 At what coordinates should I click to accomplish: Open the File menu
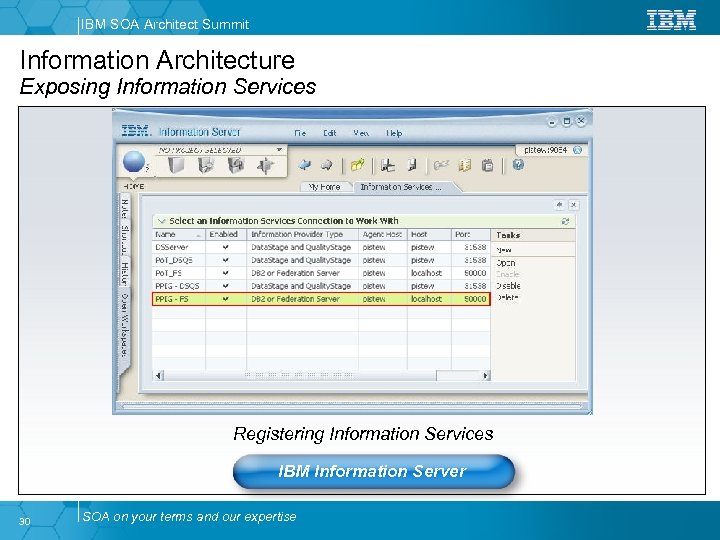pyautogui.click(x=300, y=133)
